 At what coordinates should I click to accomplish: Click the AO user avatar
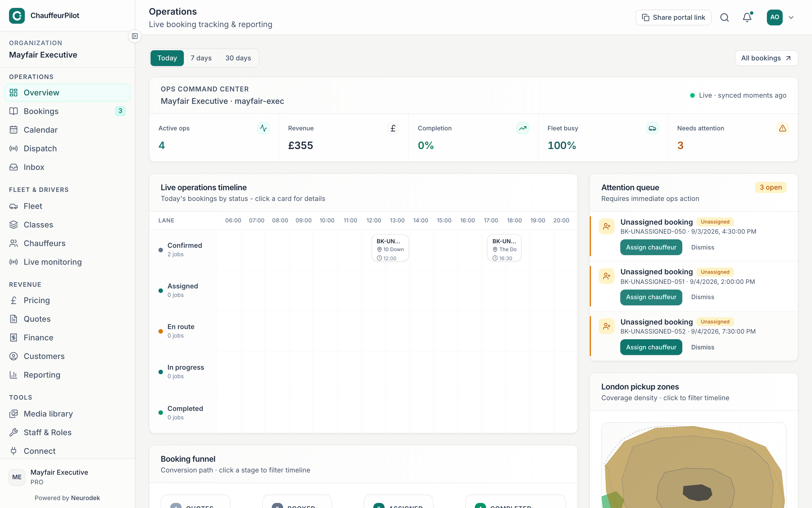click(x=775, y=17)
